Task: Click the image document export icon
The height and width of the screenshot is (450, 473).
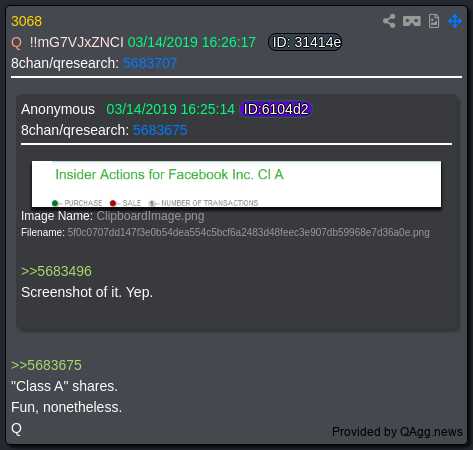Action: click(x=434, y=21)
